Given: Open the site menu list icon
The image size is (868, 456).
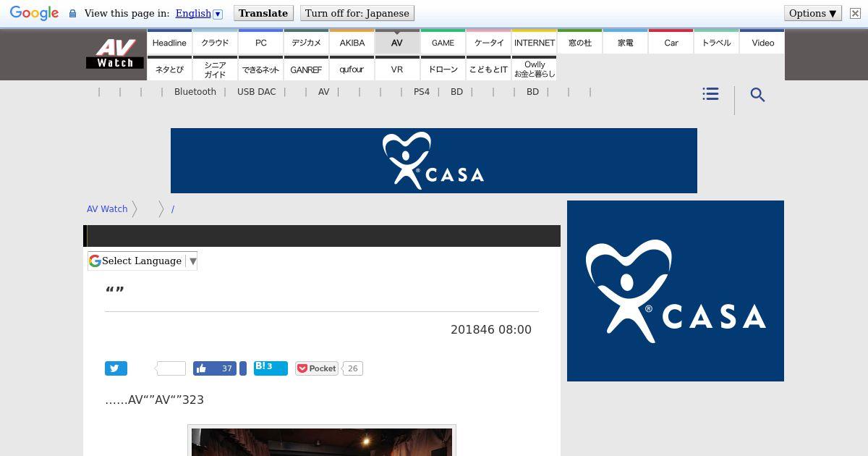Looking at the screenshot, I should click(x=710, y=94).
